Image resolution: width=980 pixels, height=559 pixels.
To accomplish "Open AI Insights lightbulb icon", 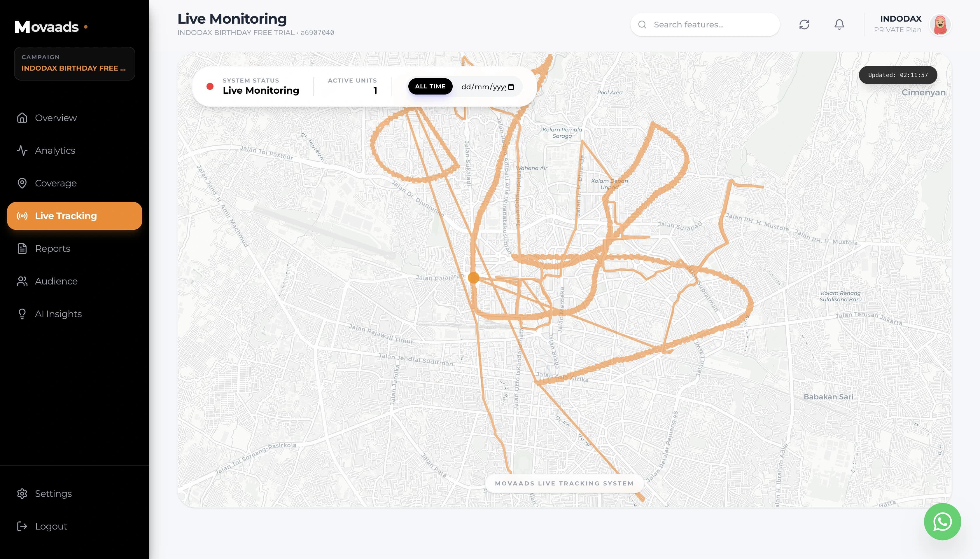I will pos(22,314).
